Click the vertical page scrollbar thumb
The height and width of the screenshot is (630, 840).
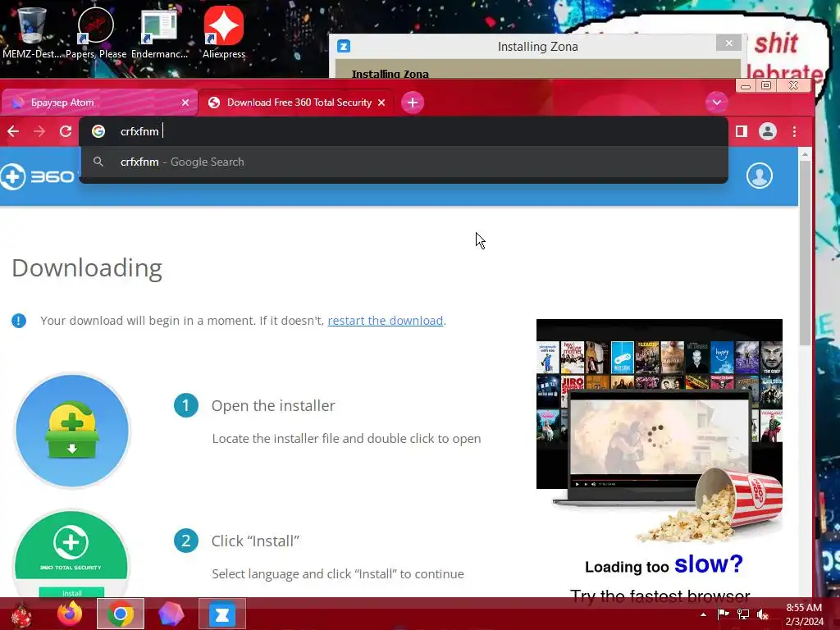tap(805, 252)
